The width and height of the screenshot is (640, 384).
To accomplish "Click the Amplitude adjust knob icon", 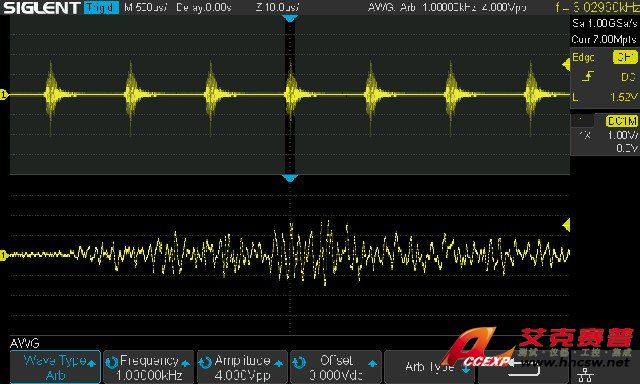I will point(206,362).
